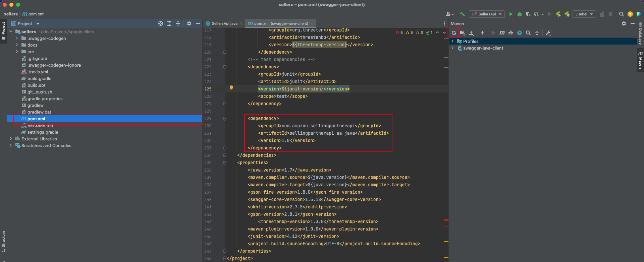
Task: Select settings.gradle file in tree
Action: click(x=43, y=132)
